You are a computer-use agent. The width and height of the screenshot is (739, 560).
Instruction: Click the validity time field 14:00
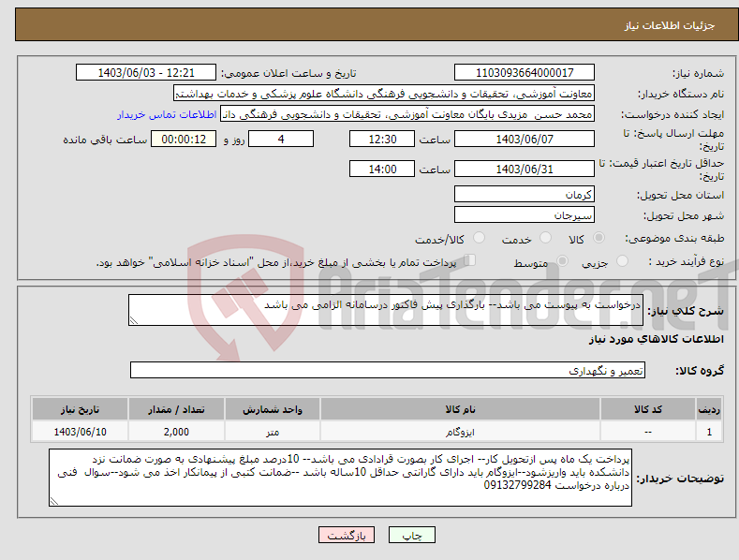click(x=382, y=169)
